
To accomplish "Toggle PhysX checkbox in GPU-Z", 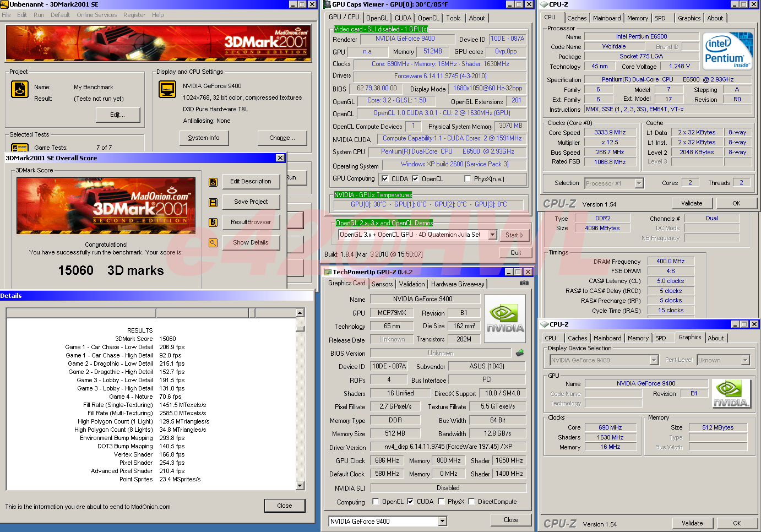I will pos(441,502).
